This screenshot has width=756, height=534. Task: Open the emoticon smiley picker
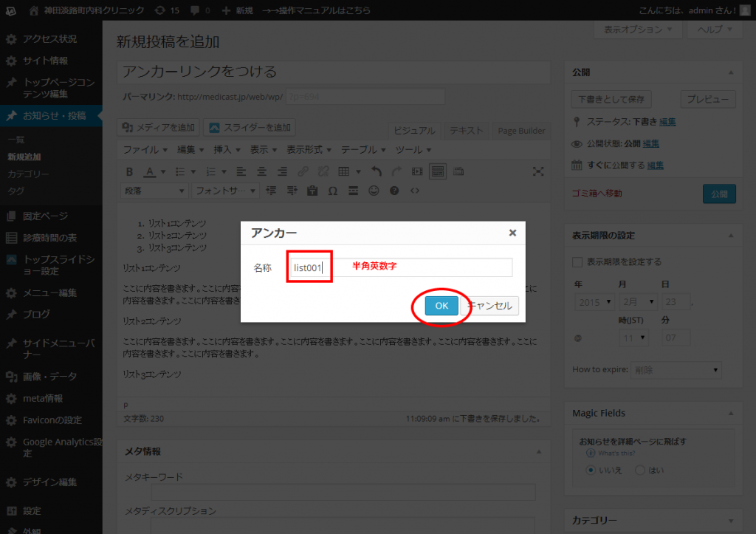click(374, 191)
